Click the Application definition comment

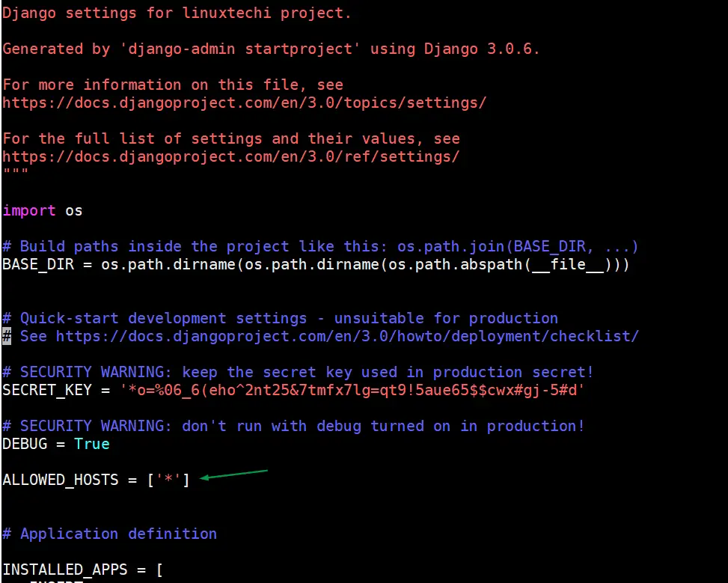109,534
